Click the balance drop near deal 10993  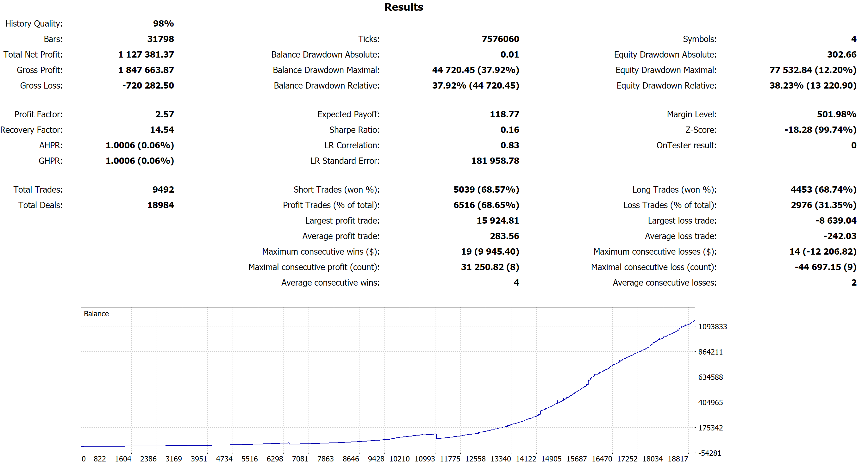pos(436,436)
